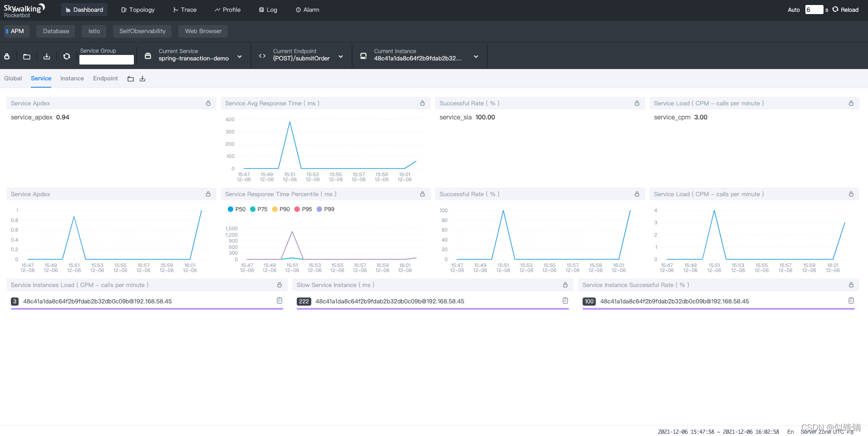Select the Web Browser dashboard group

(x=203, y=31)
